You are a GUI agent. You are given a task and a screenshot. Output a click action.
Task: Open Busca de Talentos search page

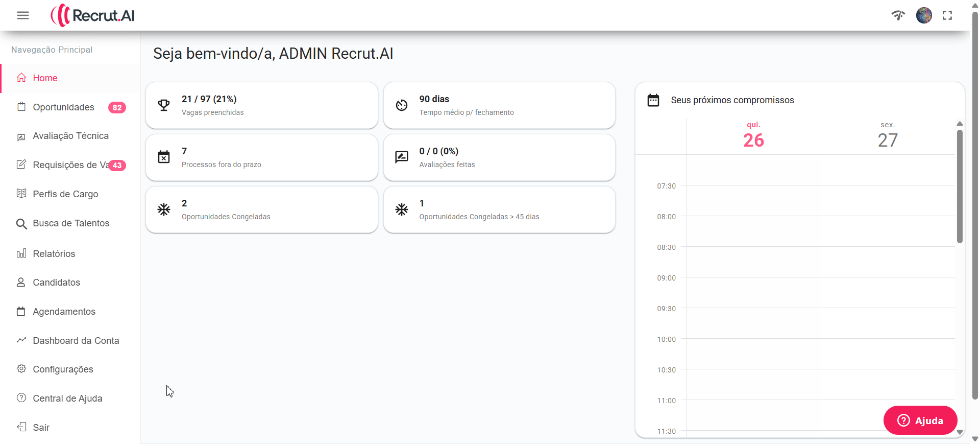coord(71,223)
